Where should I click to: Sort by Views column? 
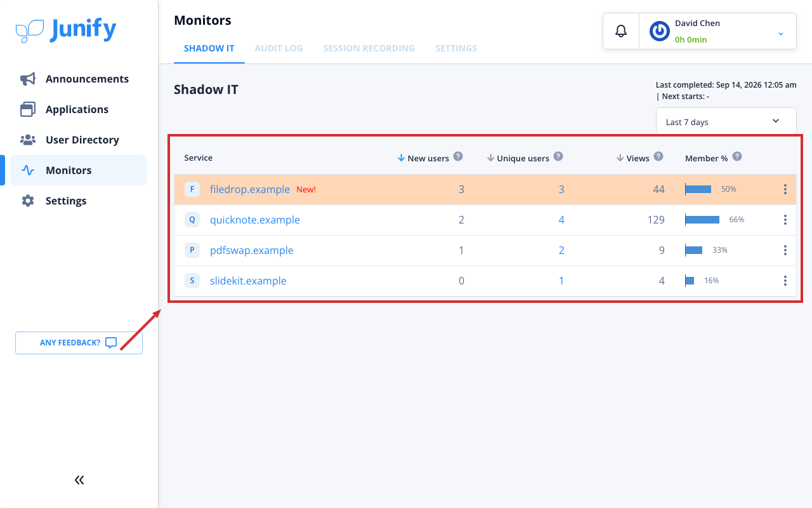pos(633,158)
